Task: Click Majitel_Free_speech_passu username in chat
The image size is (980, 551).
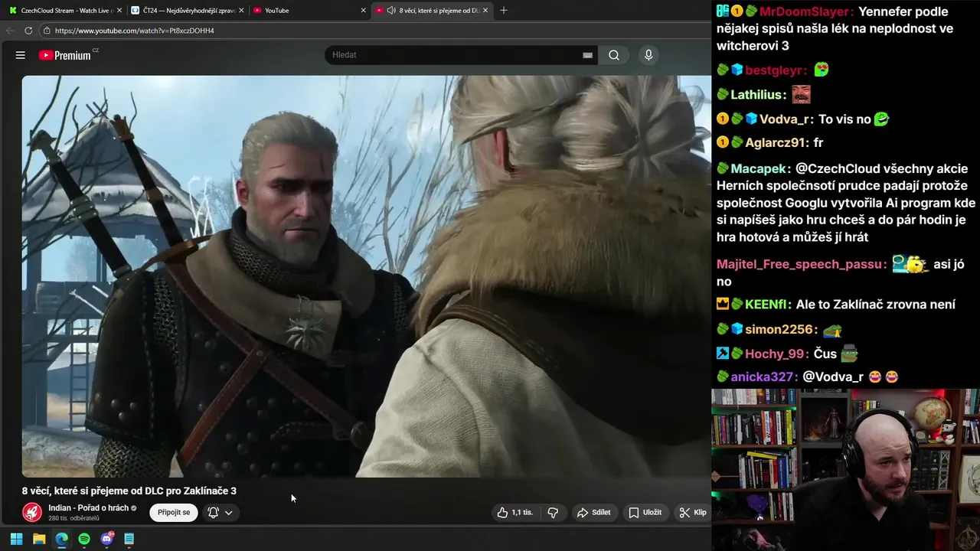Action: tap(799, 264)
